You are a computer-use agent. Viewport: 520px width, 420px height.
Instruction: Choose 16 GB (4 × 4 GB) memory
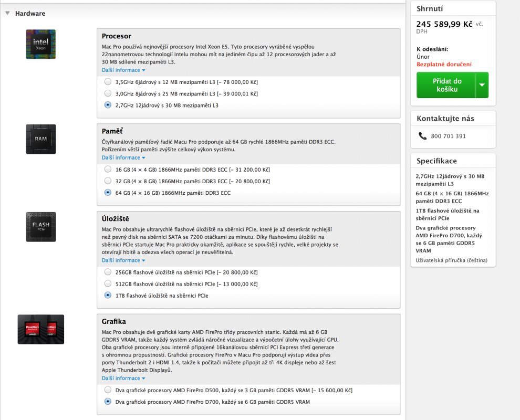[x=108, y=170]
